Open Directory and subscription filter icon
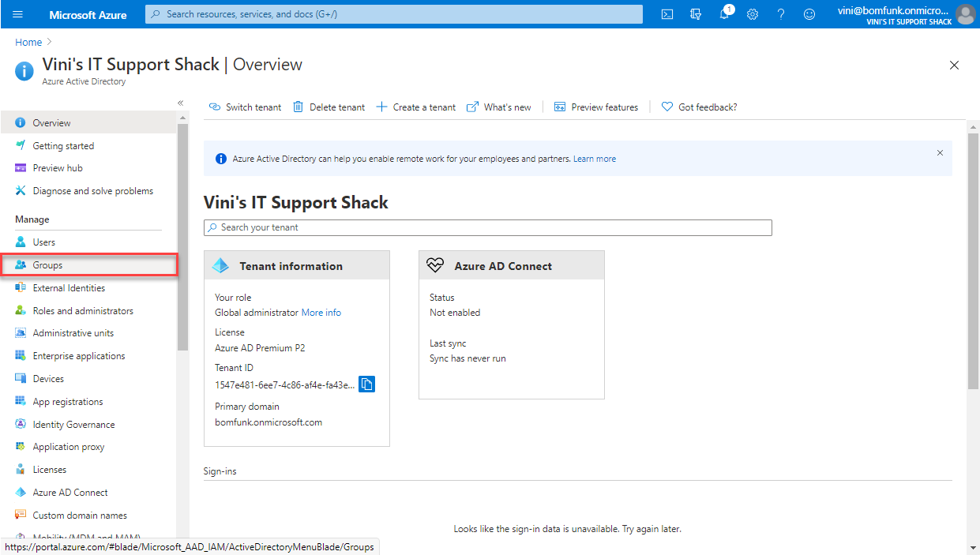Viewport: 980px width, 555px height. coord(696,14)
